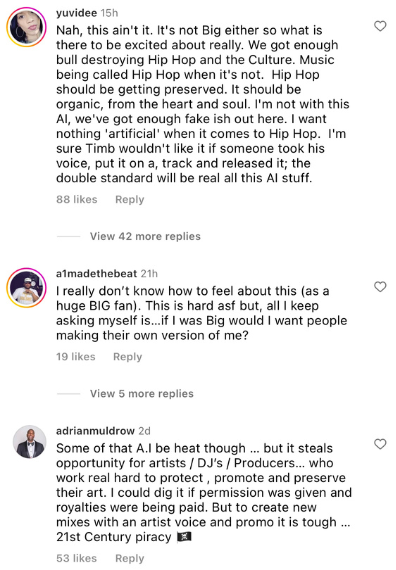Click the 2d timestamp on adrianmuldrow's comment
This screenshot has width=396, height=570.
click(x=144, y=431)
